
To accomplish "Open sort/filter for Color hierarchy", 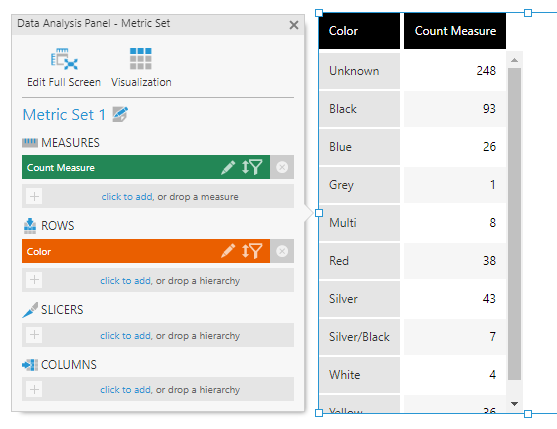I will (x=252, y=251).
